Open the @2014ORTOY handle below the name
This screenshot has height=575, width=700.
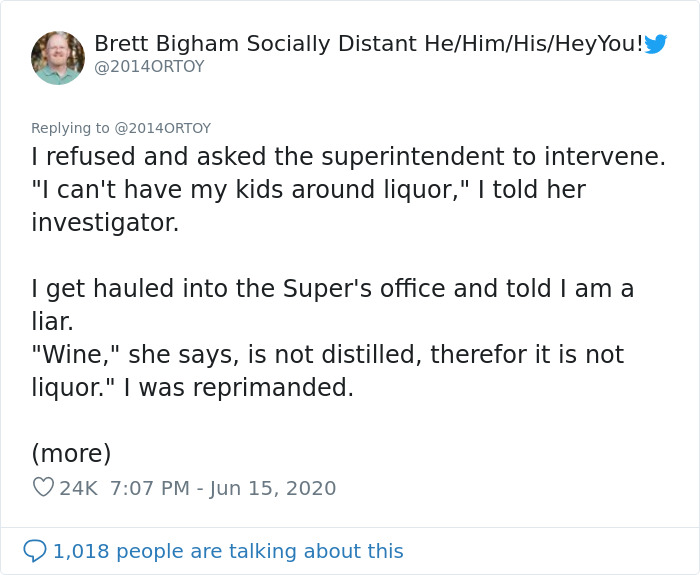coord(149,67)
